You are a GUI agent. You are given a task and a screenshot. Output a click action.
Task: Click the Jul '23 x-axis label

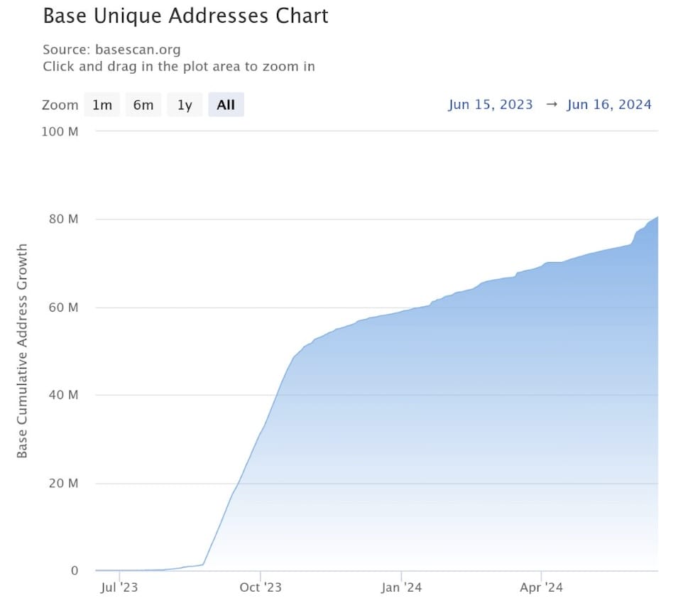point(119,587)
